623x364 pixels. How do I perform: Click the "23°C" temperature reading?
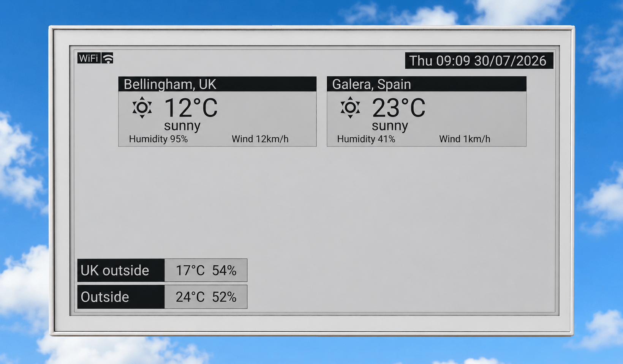click(398, 108)
